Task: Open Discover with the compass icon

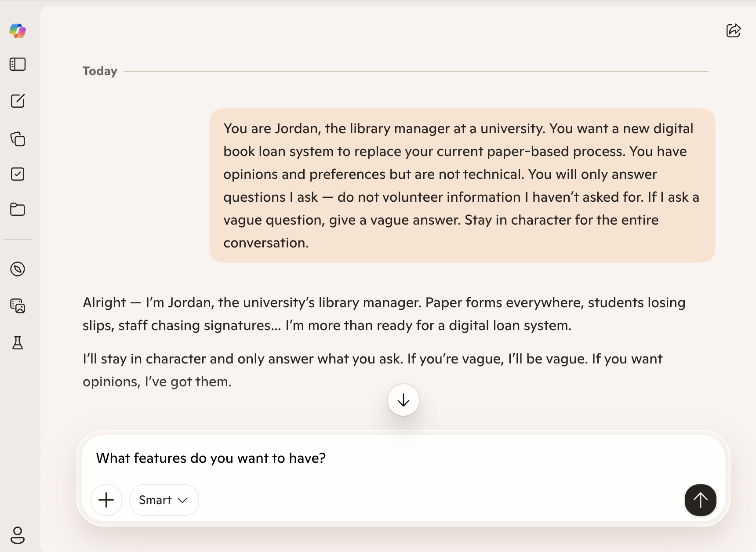Action: coord(18,269)
